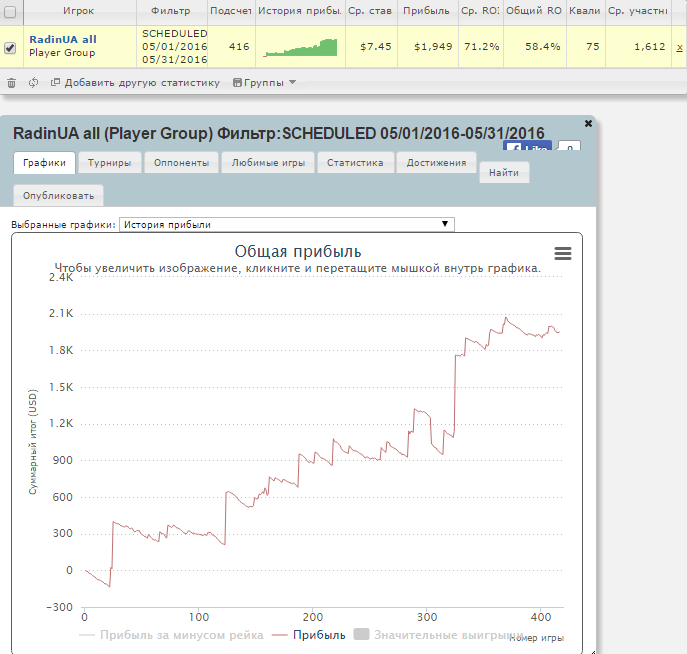Screen dimensions: 687x654
Task: Tick the select-all checkbox in header
Action: [x=10, y=12]
